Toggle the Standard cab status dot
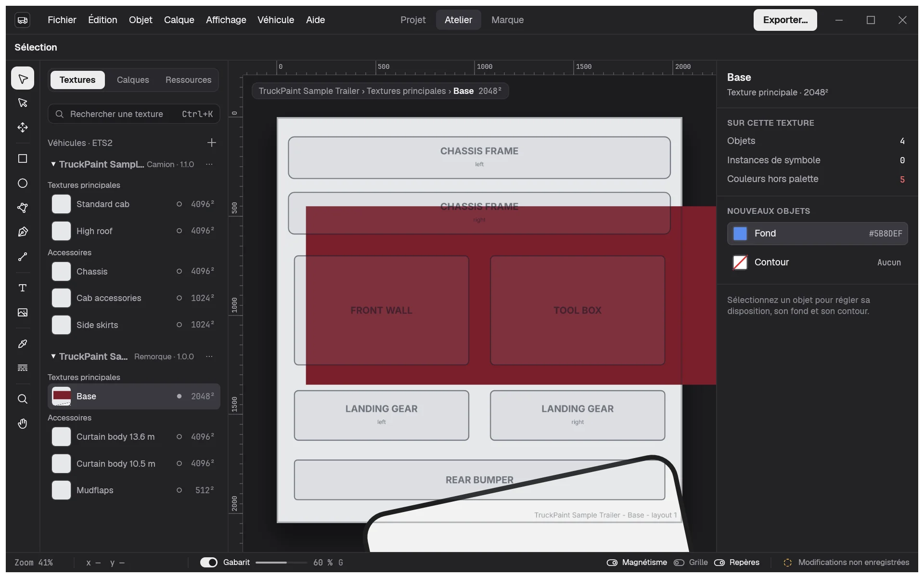The width and height of the screenshot is (924, 578). 179,204
